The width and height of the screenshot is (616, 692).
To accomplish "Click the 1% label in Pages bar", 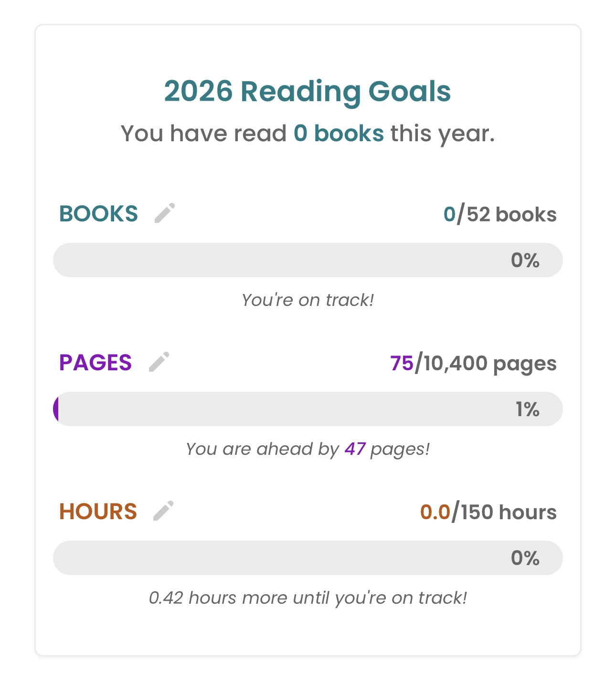I will (x=527, y=409).
